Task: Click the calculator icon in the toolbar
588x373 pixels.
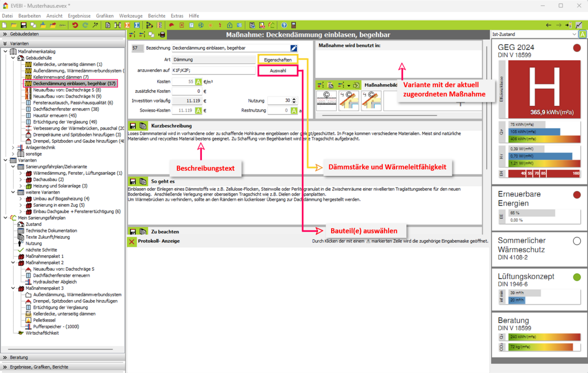Action: pyautogui.click(x=294, y=25)
